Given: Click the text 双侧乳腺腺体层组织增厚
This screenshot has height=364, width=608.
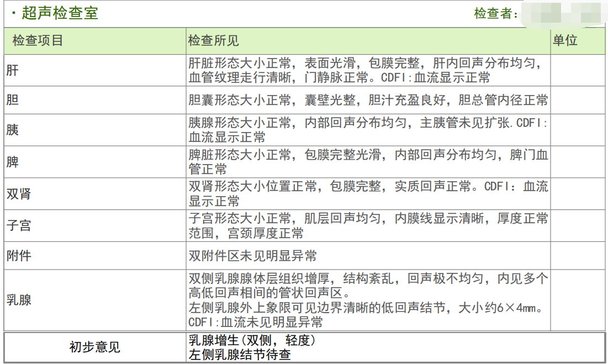Looking at the screenshot, I should [x=259, y=278].
